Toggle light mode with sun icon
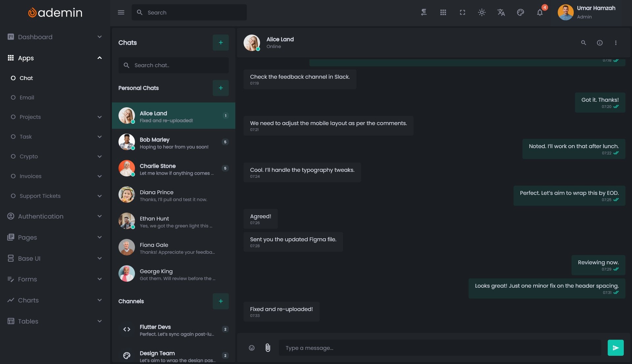Viewport: 632px width, 364px height. [x=482, y=13]
